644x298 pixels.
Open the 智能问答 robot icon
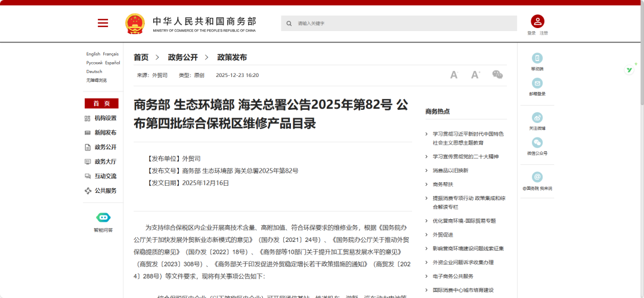pyautogui.click(x=104, y=217)
